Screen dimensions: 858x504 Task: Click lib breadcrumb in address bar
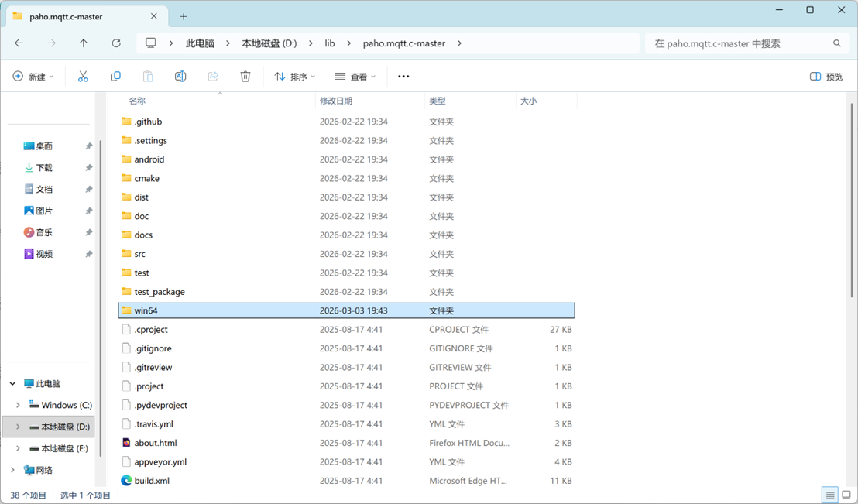tap(329, 43)
